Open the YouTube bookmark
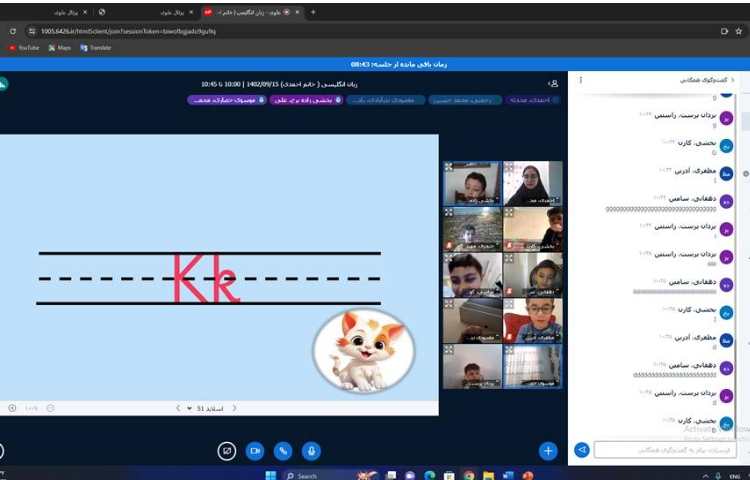Screen dimensions: 750x480 tap(24, 48)
